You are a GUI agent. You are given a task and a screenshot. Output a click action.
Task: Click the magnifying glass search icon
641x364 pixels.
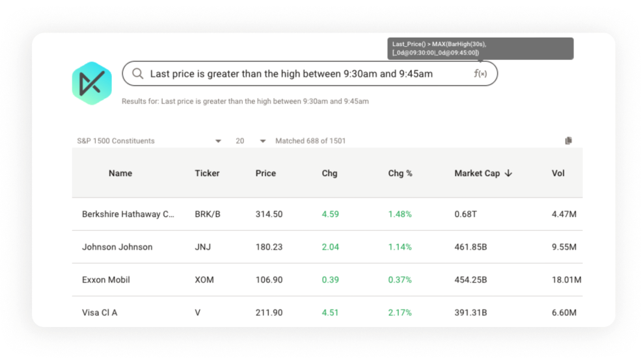click(x=137, y=73)
